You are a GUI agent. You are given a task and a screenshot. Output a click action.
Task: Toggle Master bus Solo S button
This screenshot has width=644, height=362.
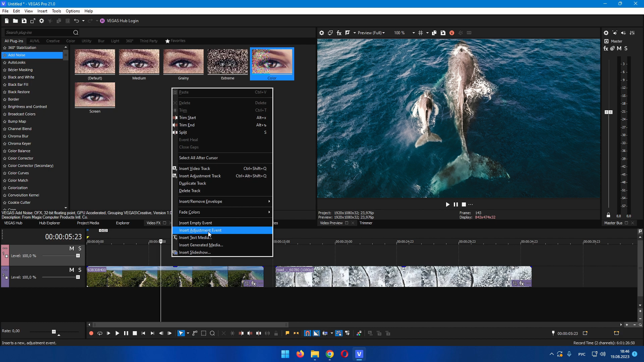pos(626,48)
